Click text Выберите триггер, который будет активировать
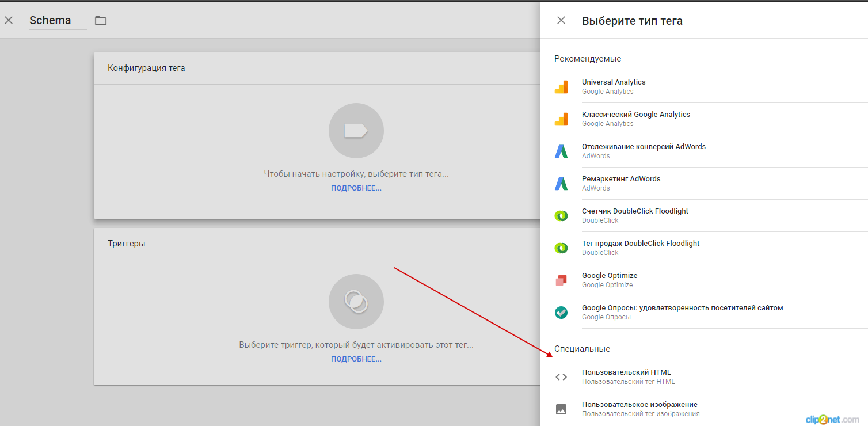 coord(356,345)
